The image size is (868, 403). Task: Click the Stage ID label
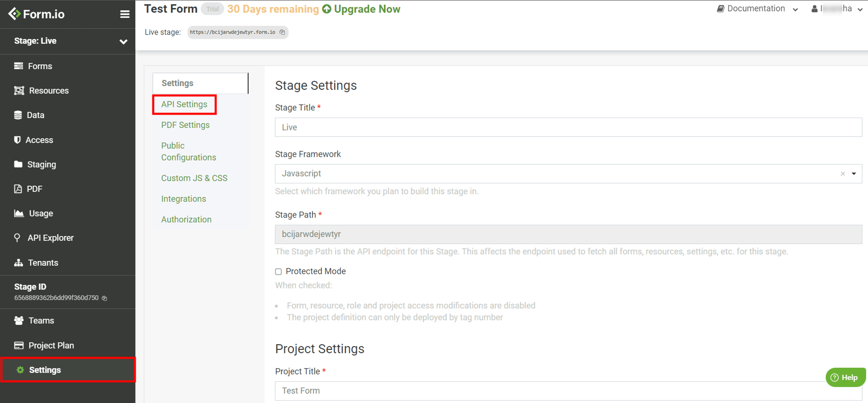[x=30, y=286]
